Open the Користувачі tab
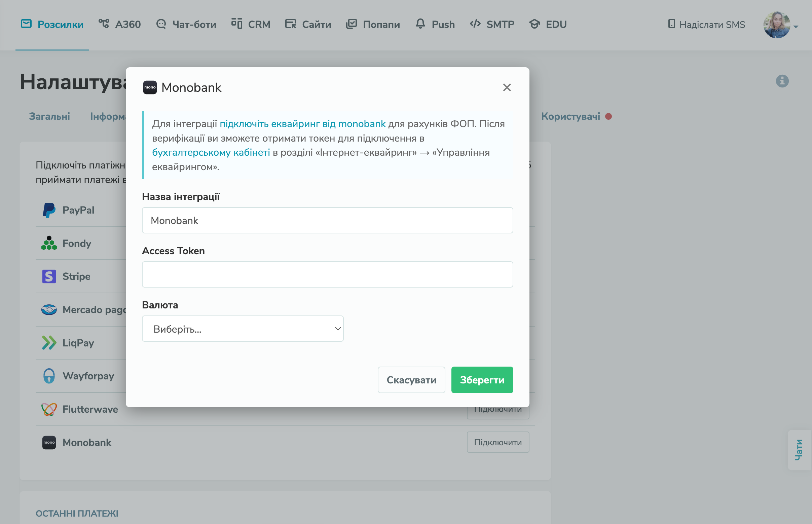Viewport: 812px width, 524px height. point(570,116)
